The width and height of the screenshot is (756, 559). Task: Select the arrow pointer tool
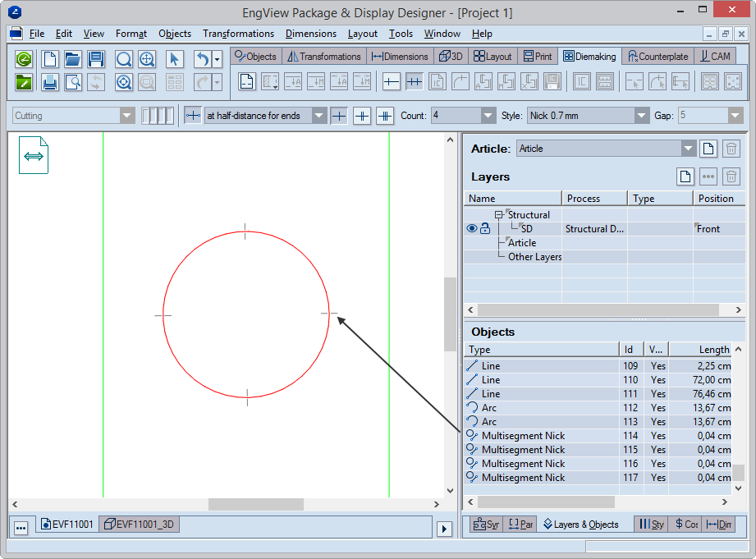[174, 59]
